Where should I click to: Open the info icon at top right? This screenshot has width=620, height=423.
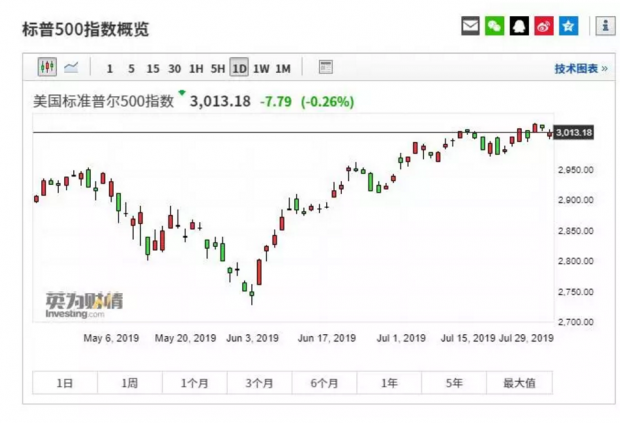coord(605,26)
